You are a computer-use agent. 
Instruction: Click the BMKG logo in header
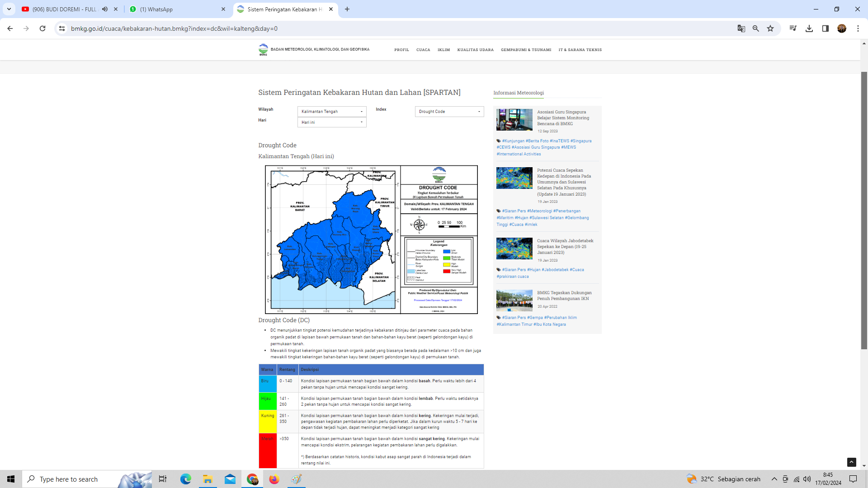pos(263,50)
